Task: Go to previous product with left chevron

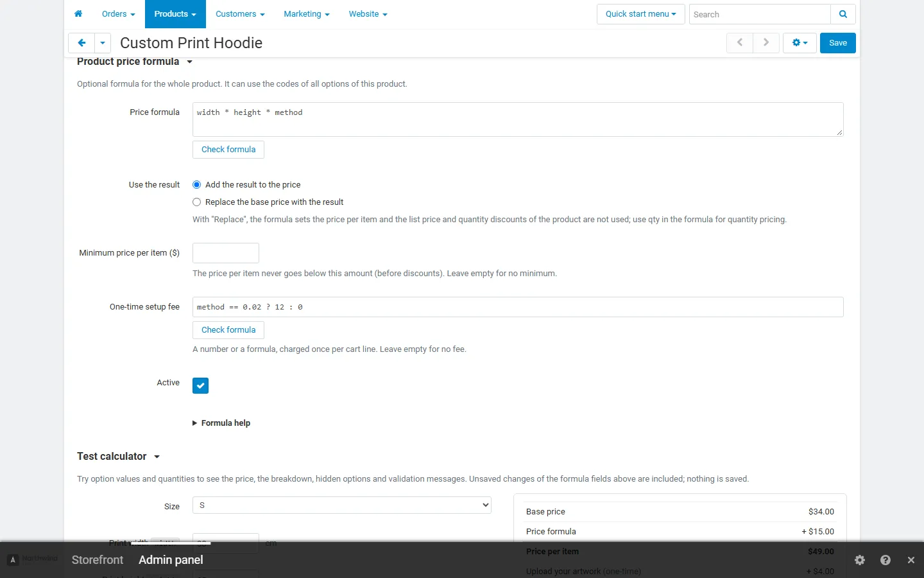Action: point(740,43)
